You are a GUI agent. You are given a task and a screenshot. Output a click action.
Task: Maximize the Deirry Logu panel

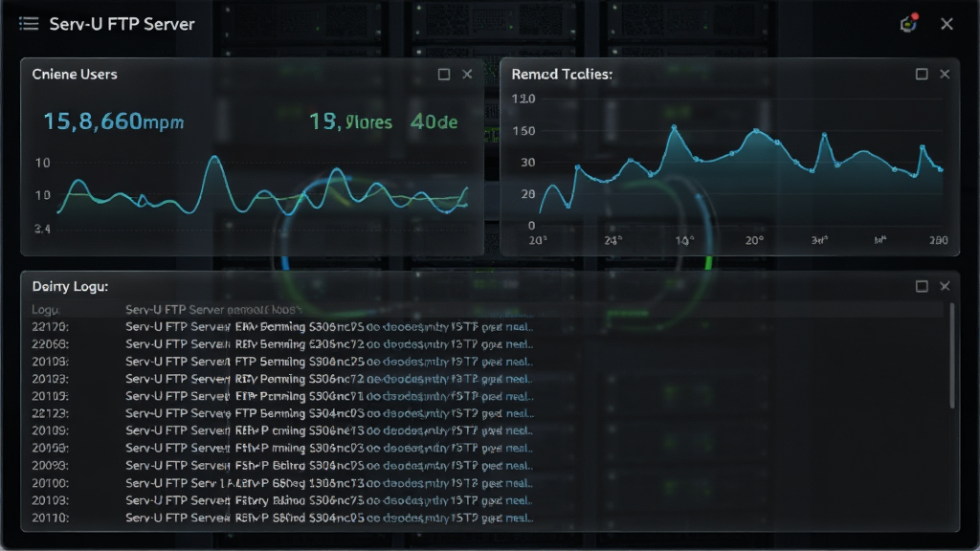click(x=922, y=286)
